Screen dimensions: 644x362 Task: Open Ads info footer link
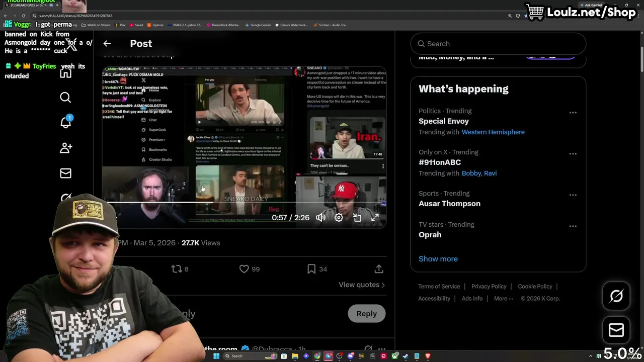coord(472,298)
